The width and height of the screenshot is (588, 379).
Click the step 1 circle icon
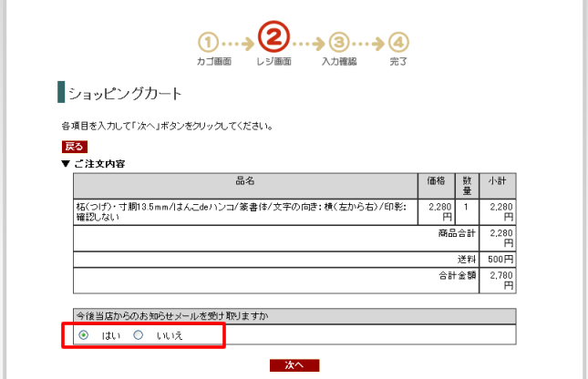(x=209, y=42)
